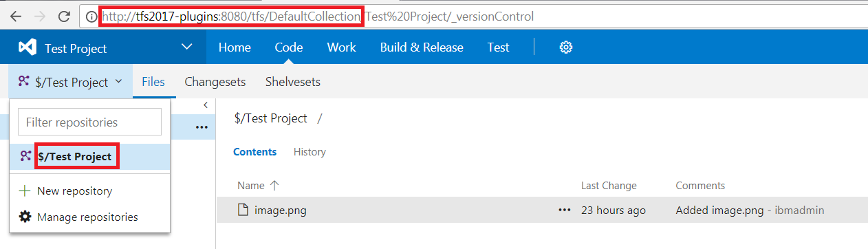This screenshot has width=868, height=249.
Task: Click the plus icon for New repository
Action: click(25, 191)
